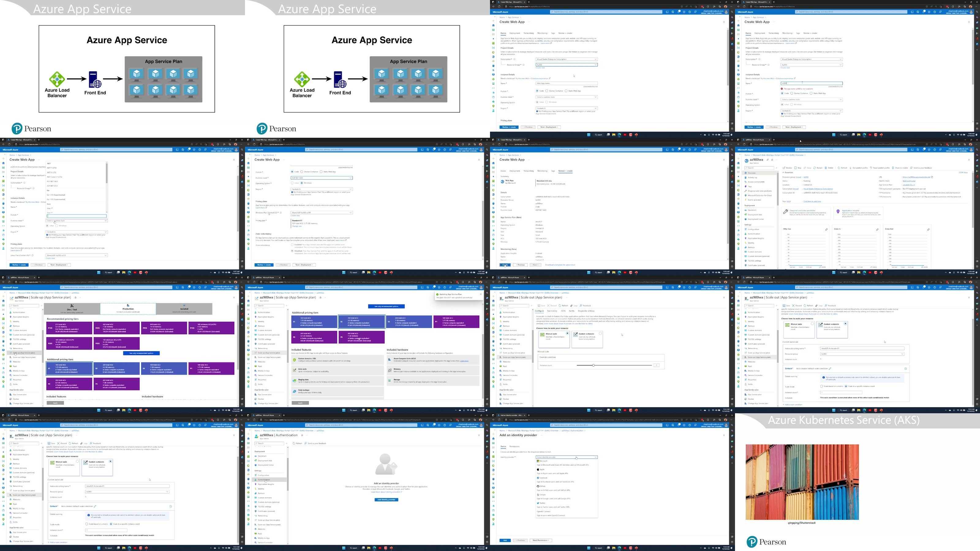The image size is (980, 551).
Task: Pin the Http 5xx chart to dashboard
Action: (x=826, y=230)
